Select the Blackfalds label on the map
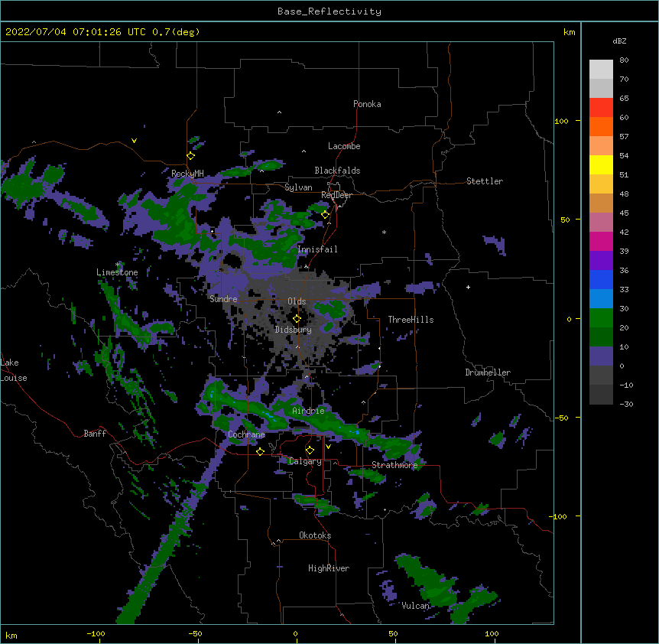This screenshot has width=659, height=644. click(337, 171)
